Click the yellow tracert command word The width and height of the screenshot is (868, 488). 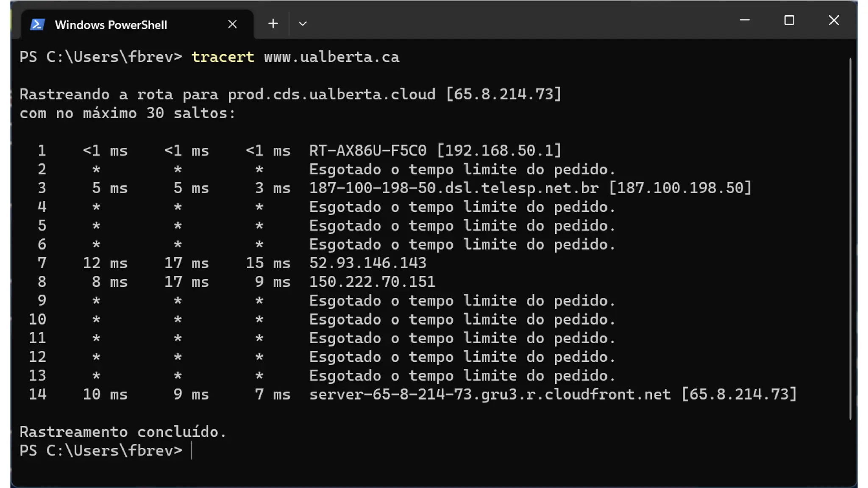click(223, 57)
